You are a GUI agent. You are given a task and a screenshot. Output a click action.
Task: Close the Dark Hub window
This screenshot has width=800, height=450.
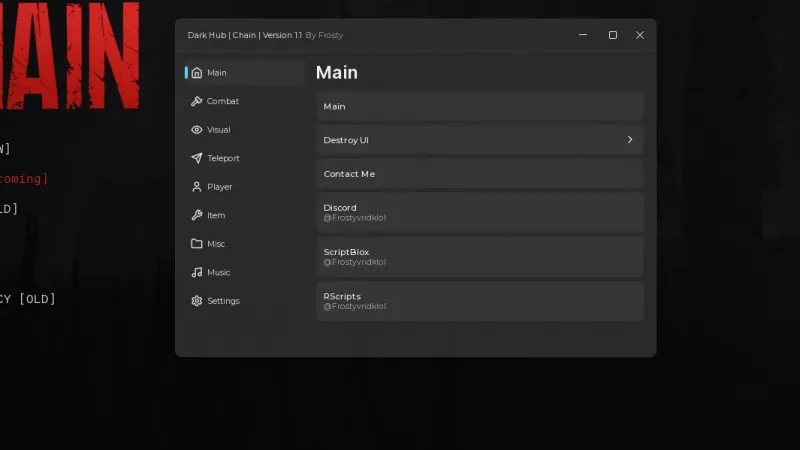640,35
